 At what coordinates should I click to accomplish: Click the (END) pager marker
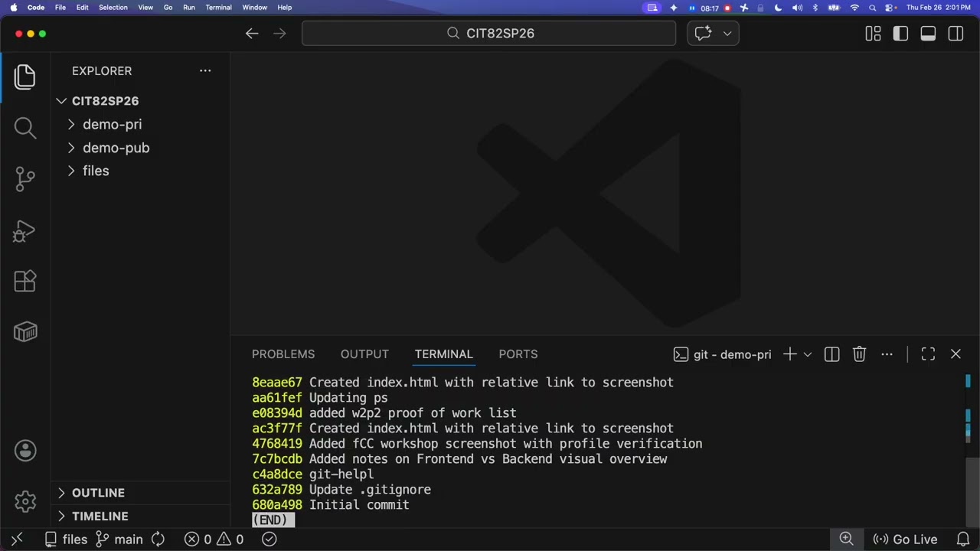(273, 520)
